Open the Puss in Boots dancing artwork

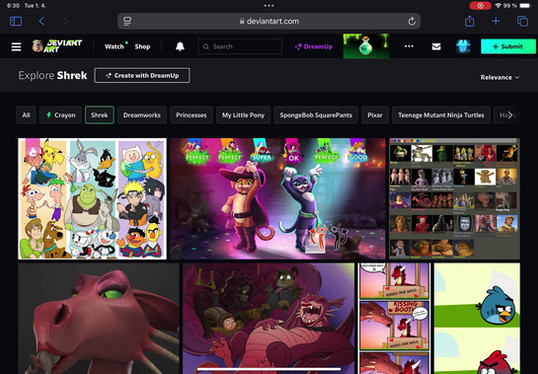click(278, 199)
